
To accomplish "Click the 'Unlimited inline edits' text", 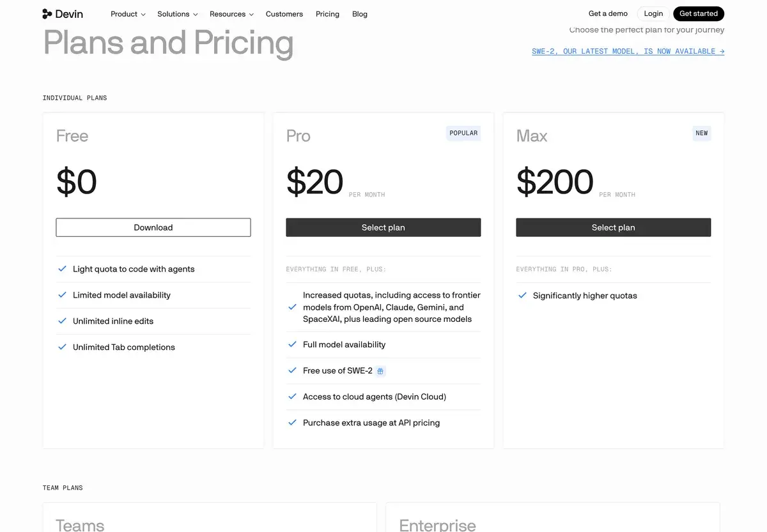I will coord(113,321).
